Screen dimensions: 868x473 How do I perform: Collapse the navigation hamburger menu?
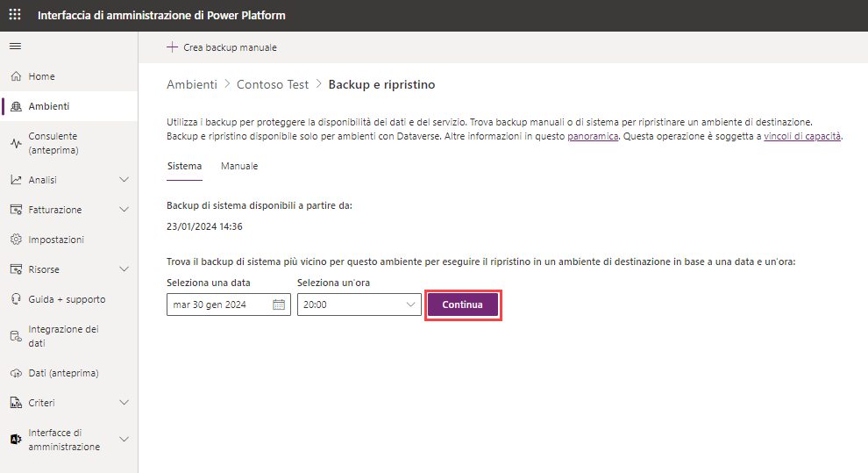tap(16, 46)
